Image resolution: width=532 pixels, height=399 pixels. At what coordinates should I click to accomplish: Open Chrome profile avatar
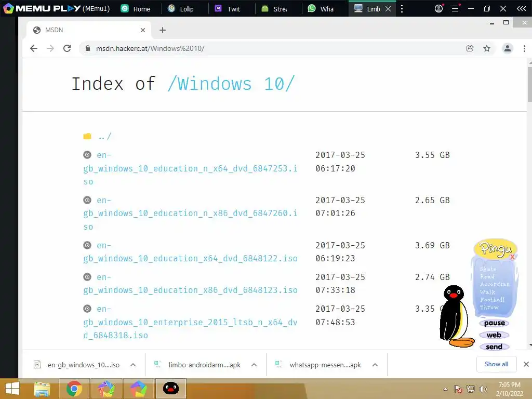(x=507, y=48)
